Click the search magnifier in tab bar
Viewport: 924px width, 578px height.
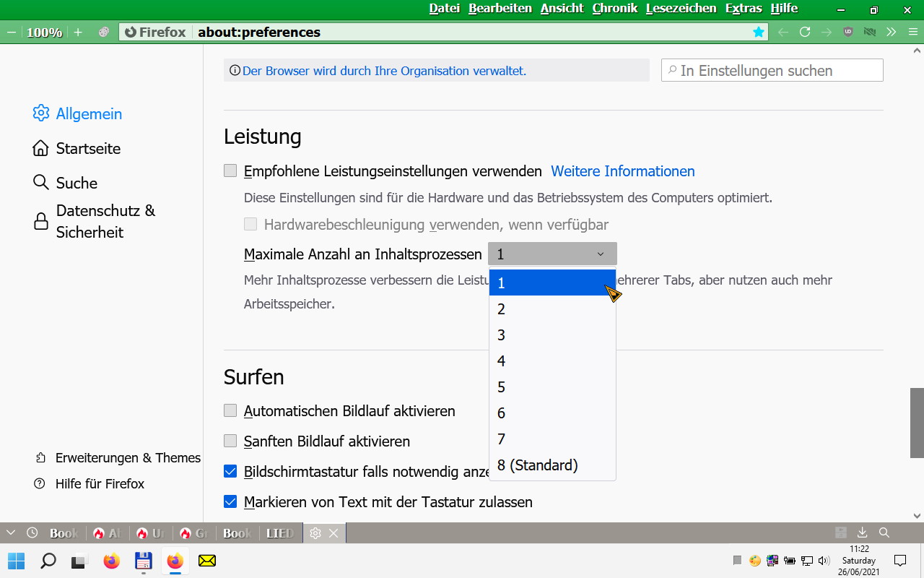884,533
